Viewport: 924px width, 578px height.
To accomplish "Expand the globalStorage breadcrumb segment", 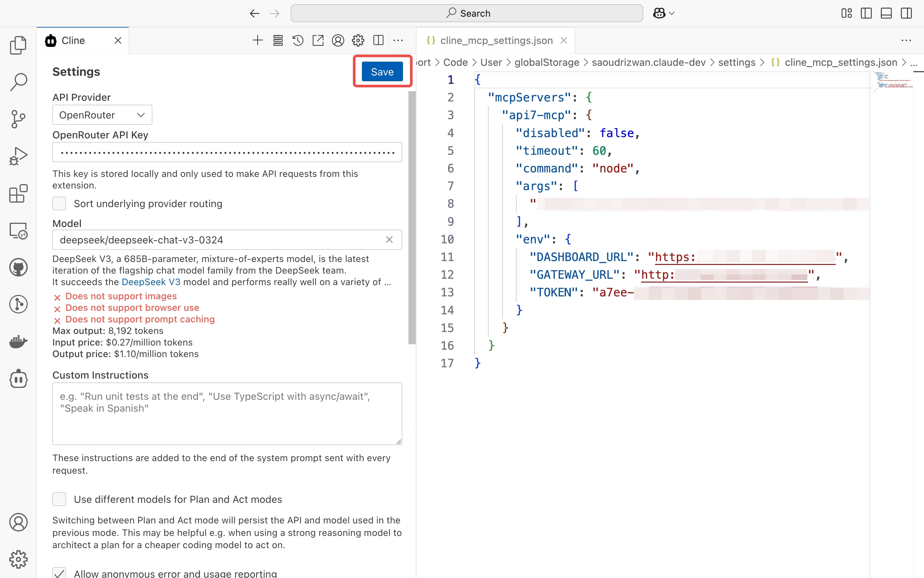I will pos(547,62).
